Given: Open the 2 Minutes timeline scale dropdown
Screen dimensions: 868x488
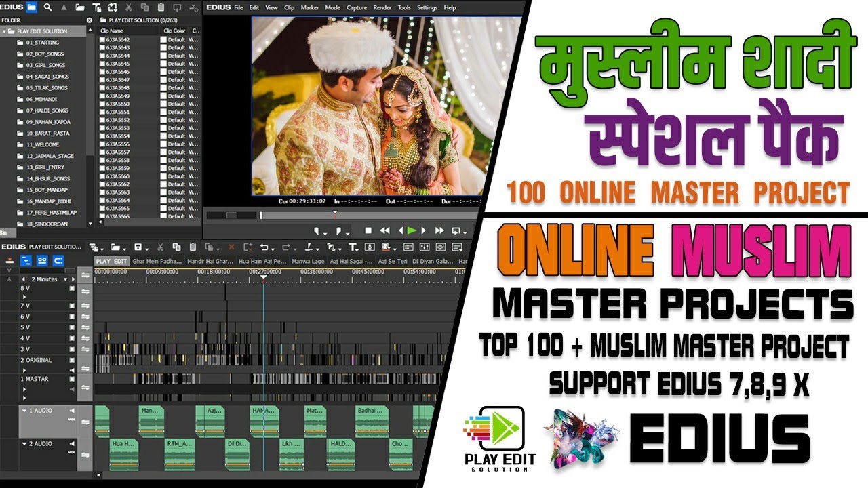Looking at the screenshot, I should click(66, 279).
